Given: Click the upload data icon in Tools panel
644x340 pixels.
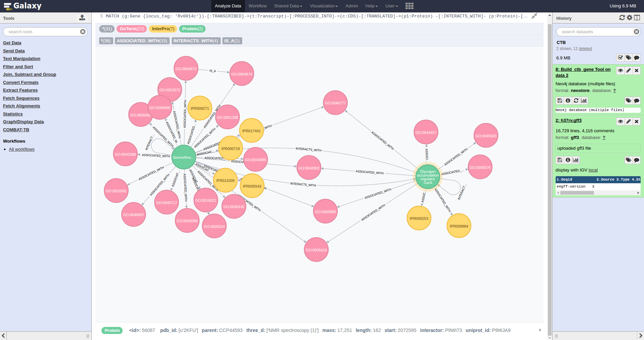Looking at the screenshot, I should [82, 18].
